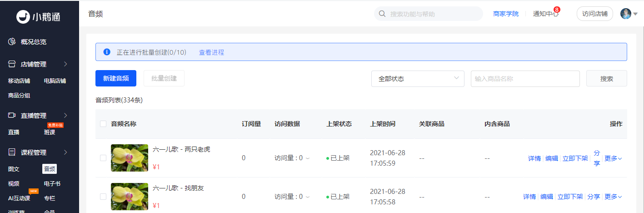Click 分享 for 两只老虎 row
The image size is (644, 213).
[x=597, y=158]
